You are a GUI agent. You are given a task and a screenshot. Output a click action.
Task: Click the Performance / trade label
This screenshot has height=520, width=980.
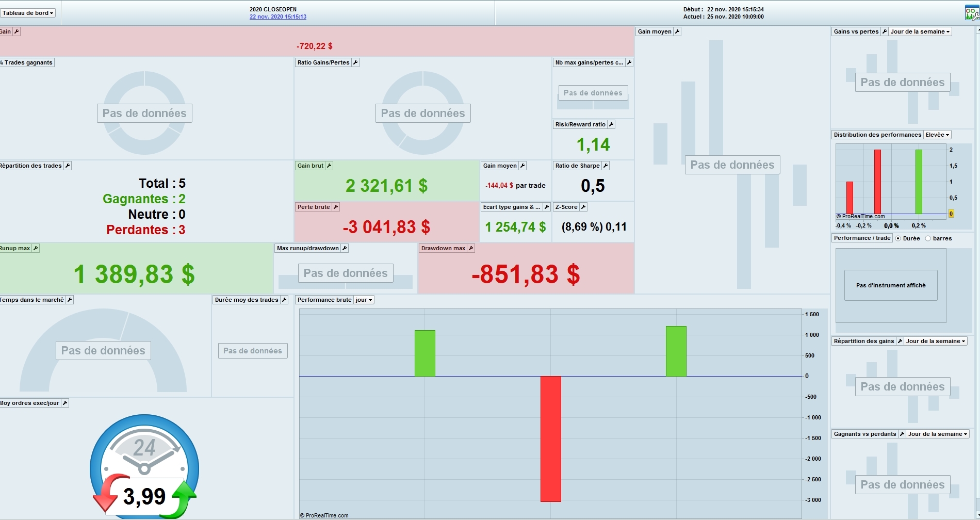[x=862, y=238]
